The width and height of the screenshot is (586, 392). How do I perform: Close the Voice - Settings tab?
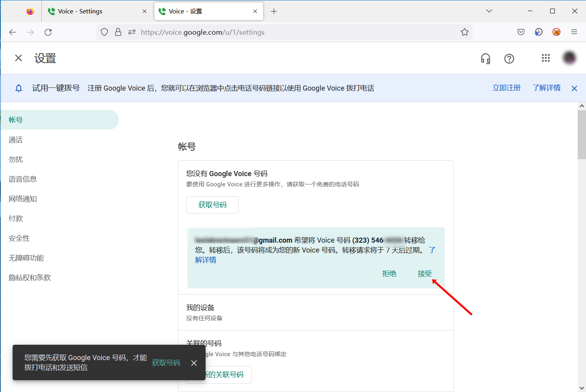coord(145,11)
